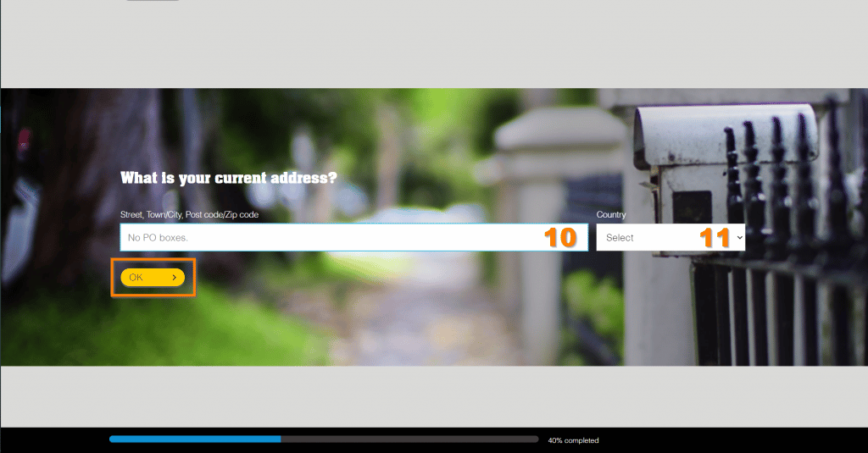The width and height of the screenshot is (868, 453).
Task: Click the address input field 'No PO boxes.'
Action: click(x=353, y=237)
